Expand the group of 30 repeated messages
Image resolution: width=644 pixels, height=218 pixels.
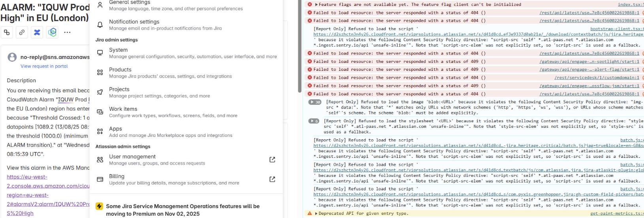coord(315,102)
